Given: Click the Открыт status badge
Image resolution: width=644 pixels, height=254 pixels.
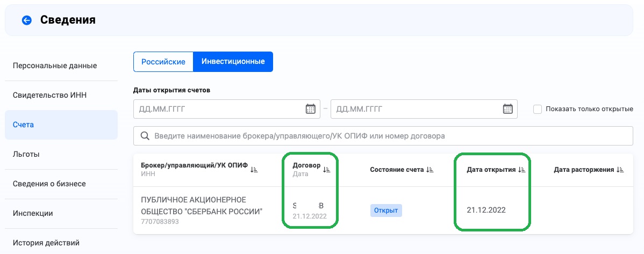Looking at the screenshot, I should [386, 211].
